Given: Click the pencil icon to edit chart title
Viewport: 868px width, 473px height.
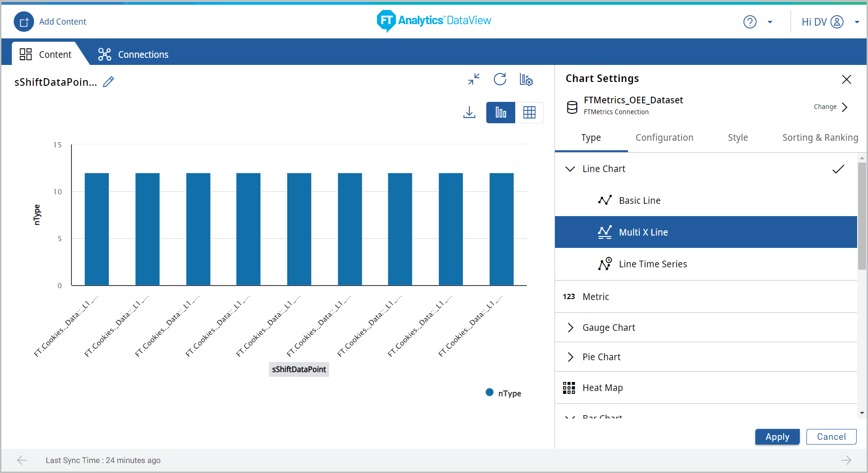Looking at the screenshot, I should click(x=108, y=82).
